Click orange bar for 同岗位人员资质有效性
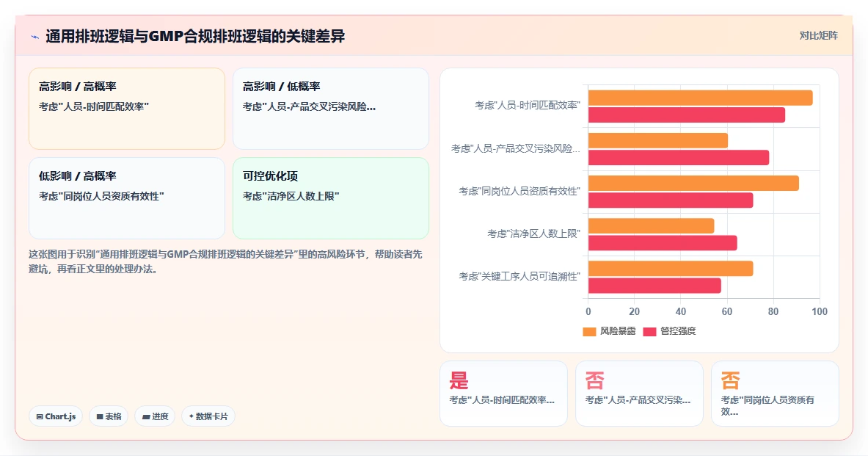Screen dimensions: 868x456 tap(693, 184)
